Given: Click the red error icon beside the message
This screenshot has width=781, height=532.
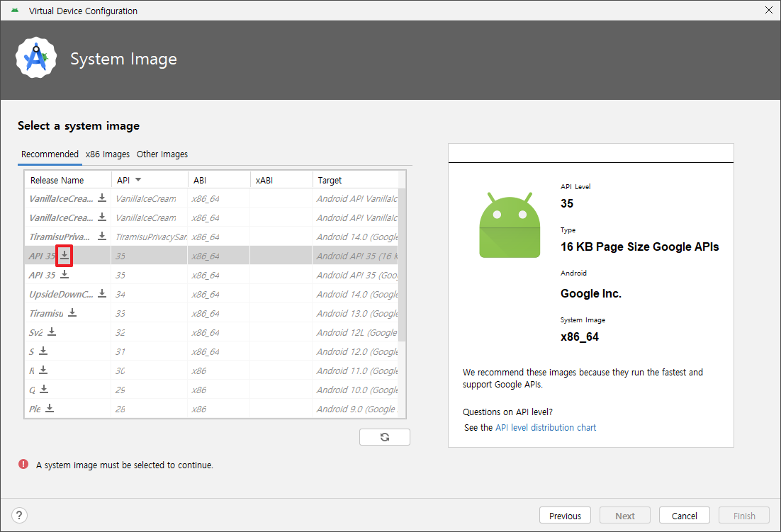Looking at the screenshot, I should coord(23,464).
